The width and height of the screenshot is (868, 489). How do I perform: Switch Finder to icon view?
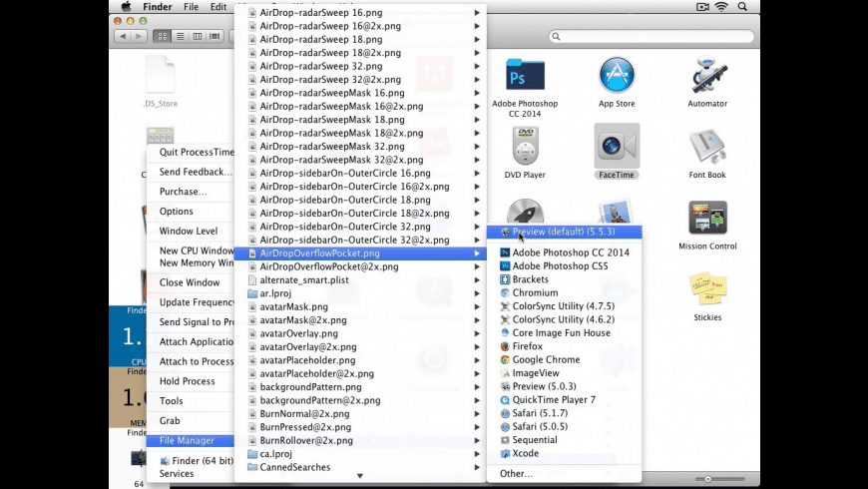[x=163, y=36]
